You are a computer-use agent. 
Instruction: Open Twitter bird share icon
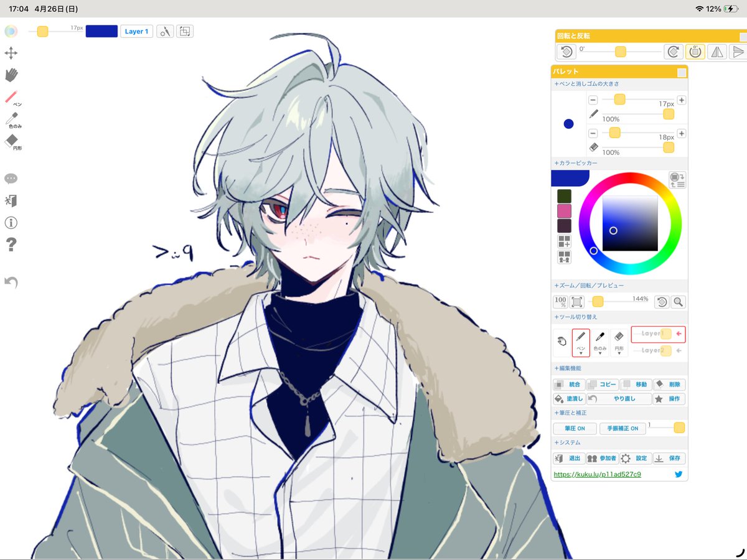click(679, 474)
